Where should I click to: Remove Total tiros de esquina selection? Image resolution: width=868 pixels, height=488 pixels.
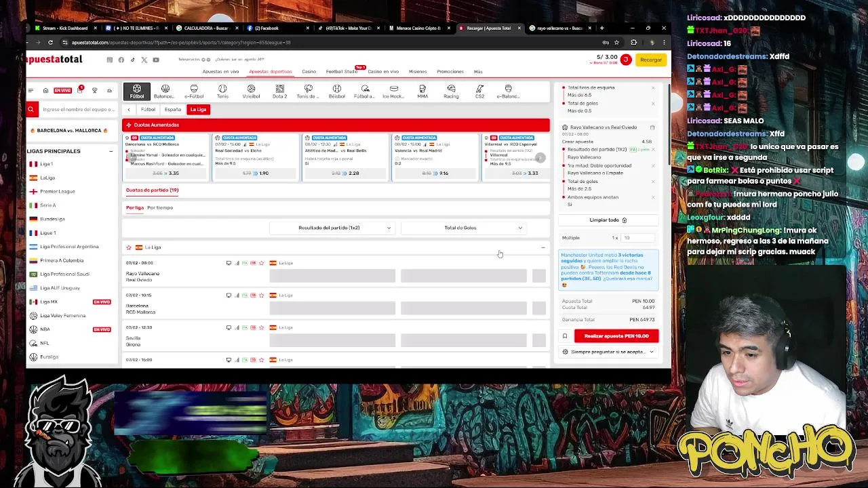click(653, 88)
